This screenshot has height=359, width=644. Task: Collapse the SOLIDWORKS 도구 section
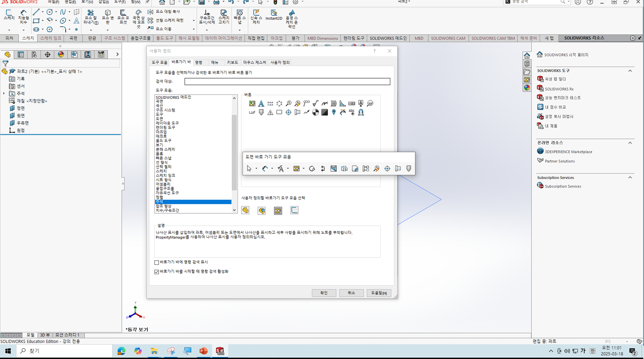(x=630, y=71)
